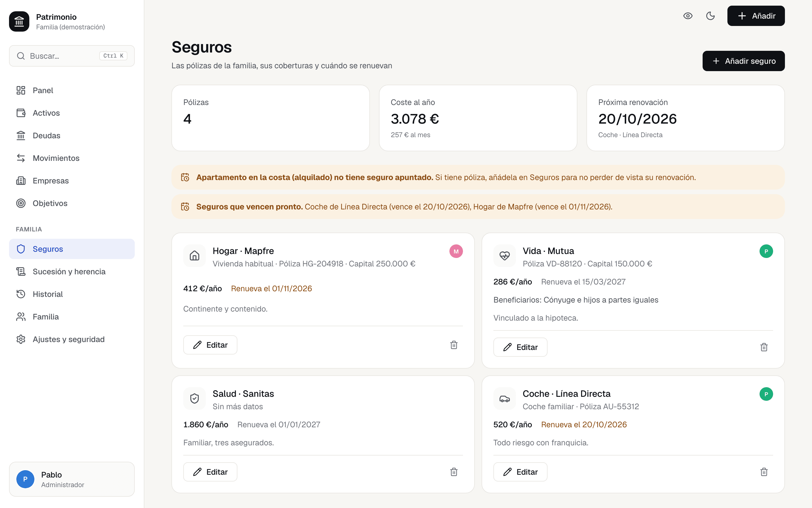
Task: Open Familia members page
Action: [72, 316]
